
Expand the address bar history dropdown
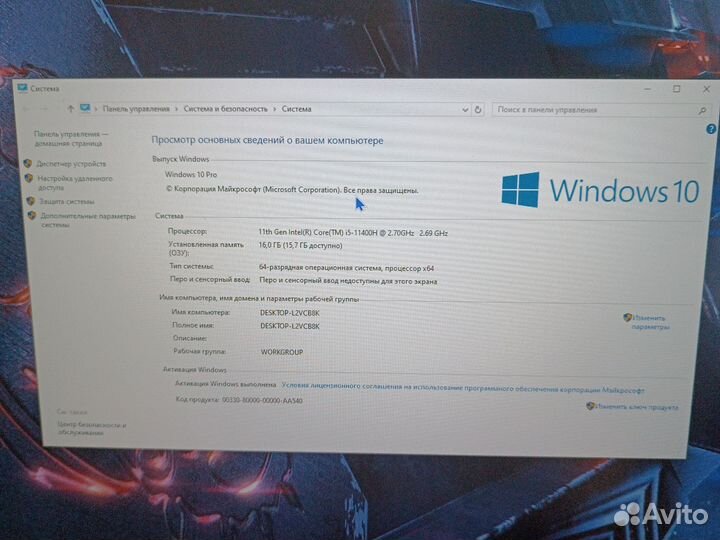pos(464,109)
